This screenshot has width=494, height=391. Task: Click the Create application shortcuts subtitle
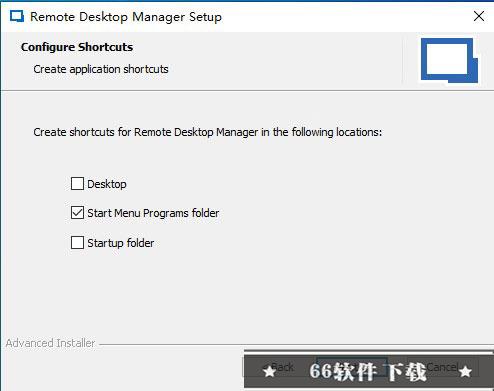coord(101,69)
